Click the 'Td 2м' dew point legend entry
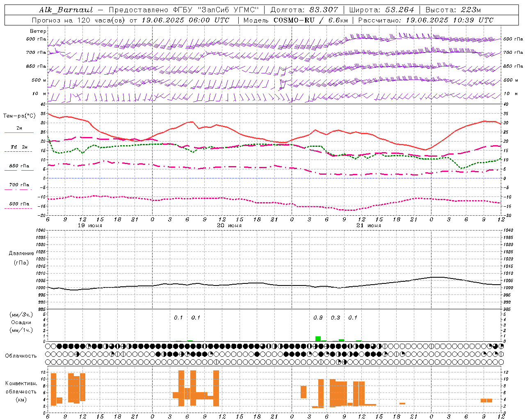 tap(19, 147)
